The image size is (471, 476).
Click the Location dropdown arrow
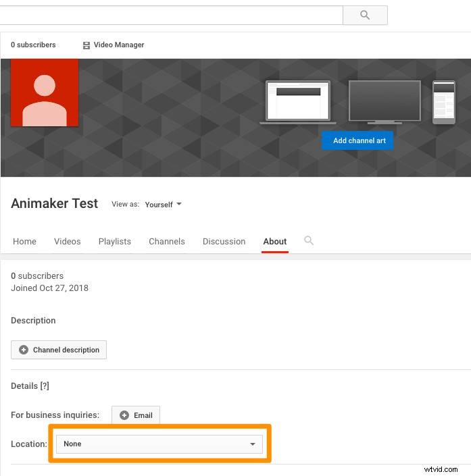click(x=253, y=444)
